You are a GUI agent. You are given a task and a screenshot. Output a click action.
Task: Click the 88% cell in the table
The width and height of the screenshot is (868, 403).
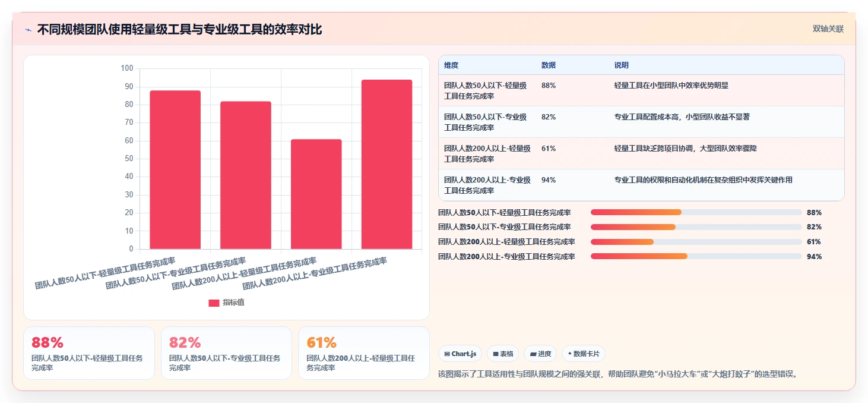pos(549,86)
